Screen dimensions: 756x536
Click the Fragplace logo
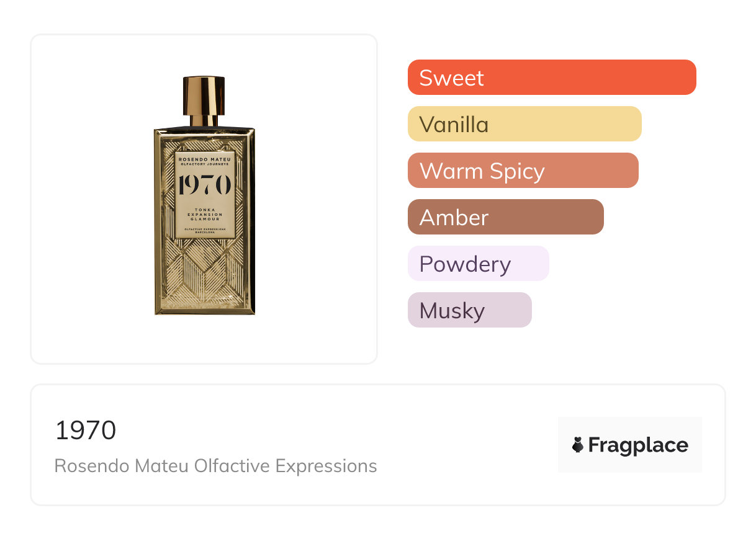pyautogui.click(x=630, y=445)
